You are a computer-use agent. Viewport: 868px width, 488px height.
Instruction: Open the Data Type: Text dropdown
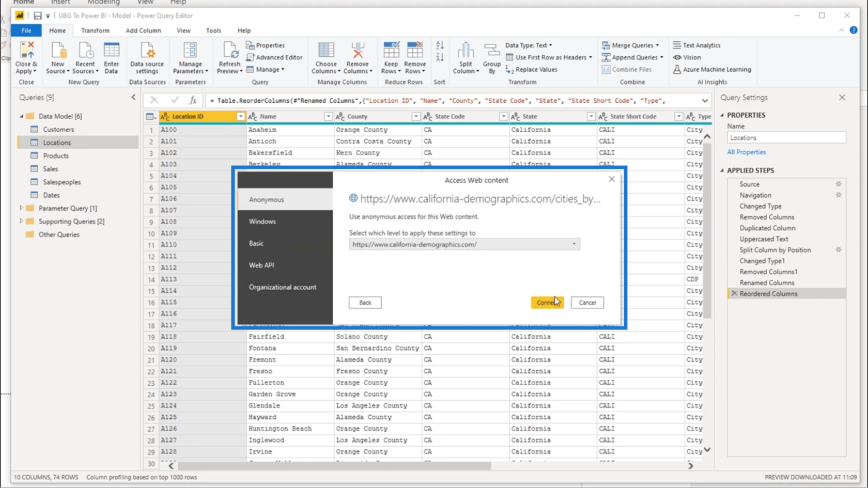[529, 45]
